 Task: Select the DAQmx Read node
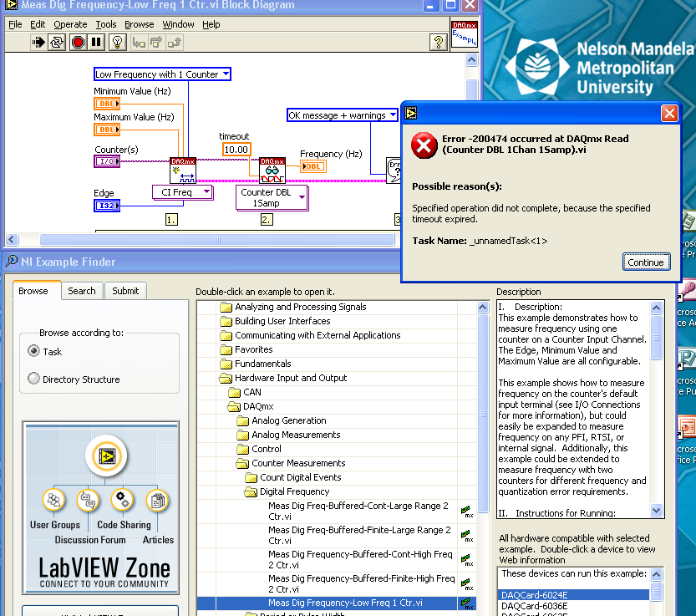[272, 171]
